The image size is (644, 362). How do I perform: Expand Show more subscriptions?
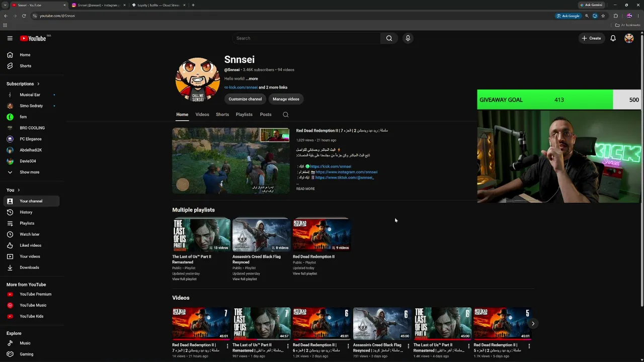(x=31, y=172)
